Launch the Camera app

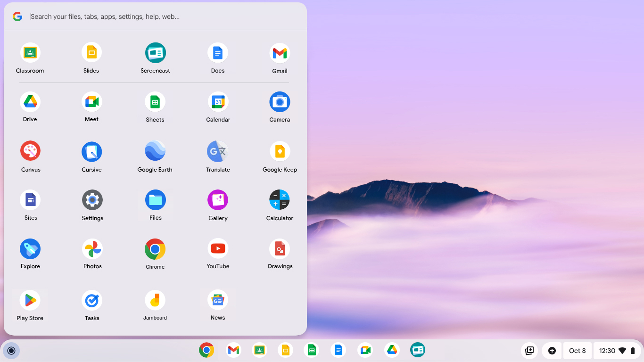point(280,101)
